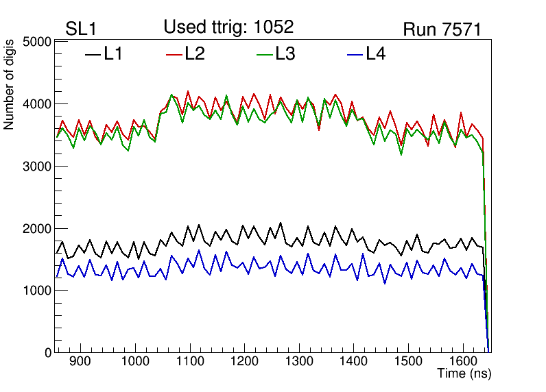Select the L2 legend text label
The width and height of the screenshot is (546, 392).
tap(195, 54)
